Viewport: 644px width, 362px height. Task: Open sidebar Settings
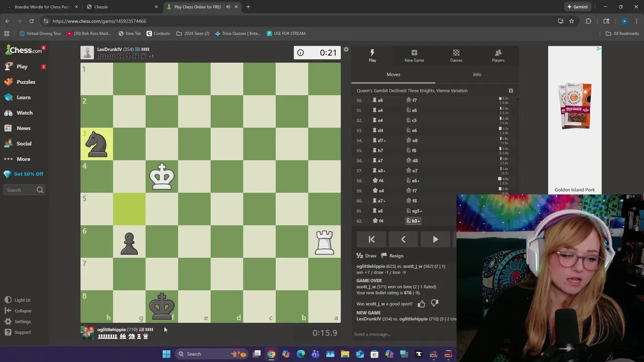pos(18,322)
